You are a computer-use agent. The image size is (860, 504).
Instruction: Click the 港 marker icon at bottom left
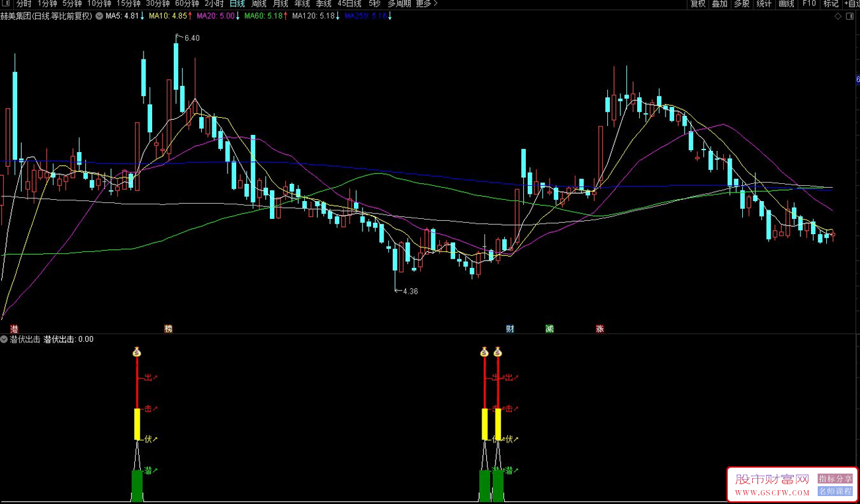click(14, 329)
